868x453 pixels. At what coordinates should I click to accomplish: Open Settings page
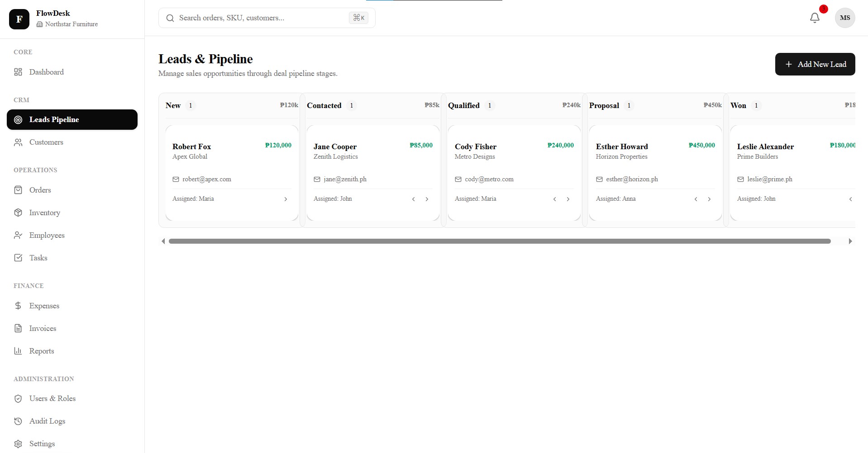point(72,444)
